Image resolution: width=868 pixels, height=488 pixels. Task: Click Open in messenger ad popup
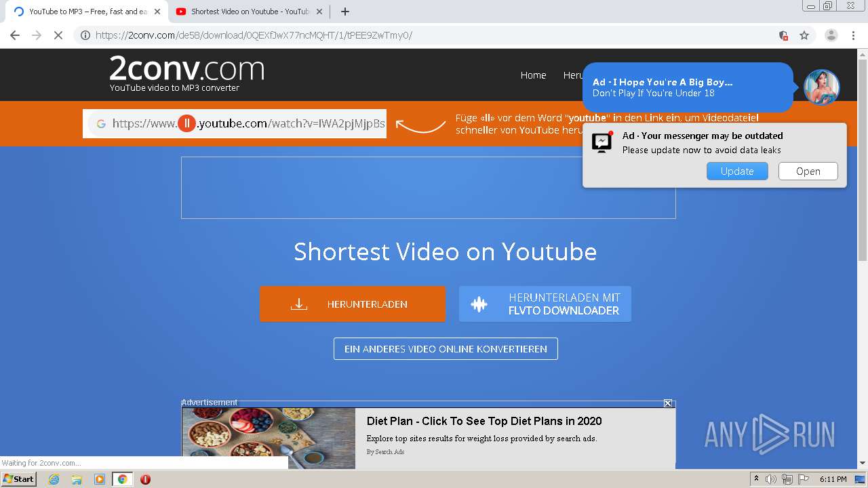pos(808,171)
